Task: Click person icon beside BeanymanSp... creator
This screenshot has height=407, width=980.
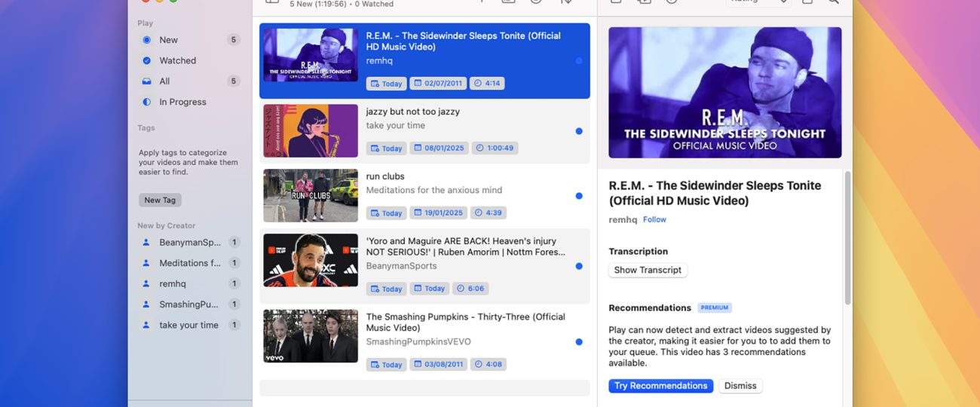Action: [146, 243]
